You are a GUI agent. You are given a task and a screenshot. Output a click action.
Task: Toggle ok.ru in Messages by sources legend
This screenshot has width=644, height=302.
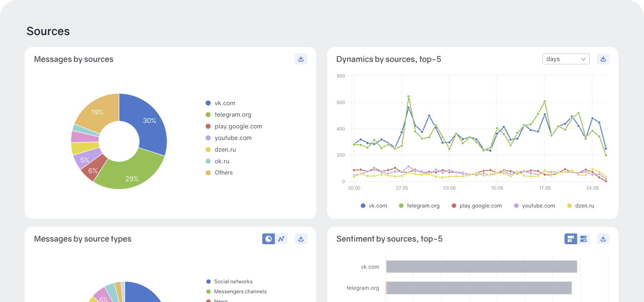pyautogui.click(x=218, y=161)
